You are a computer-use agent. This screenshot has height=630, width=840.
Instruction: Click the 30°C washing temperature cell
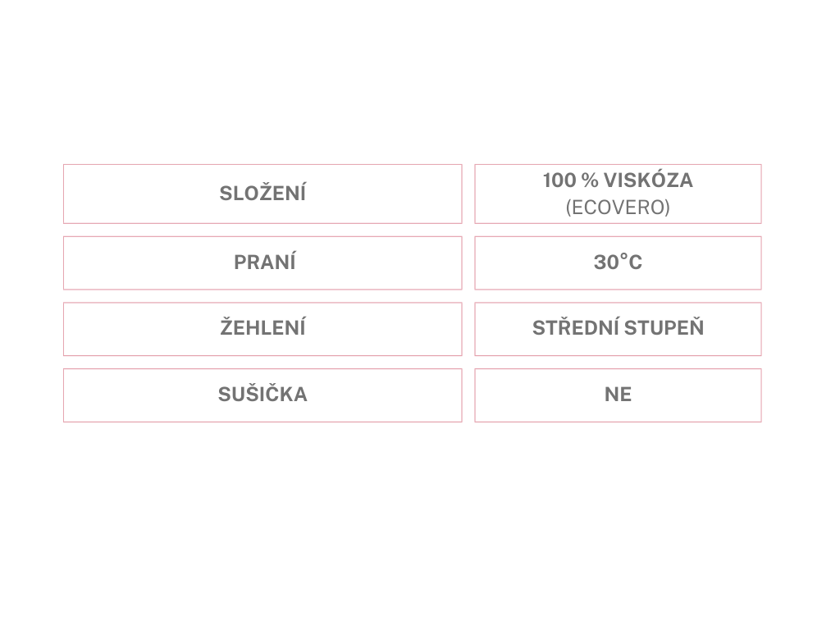pyautogui.click(x=618, y=263)
